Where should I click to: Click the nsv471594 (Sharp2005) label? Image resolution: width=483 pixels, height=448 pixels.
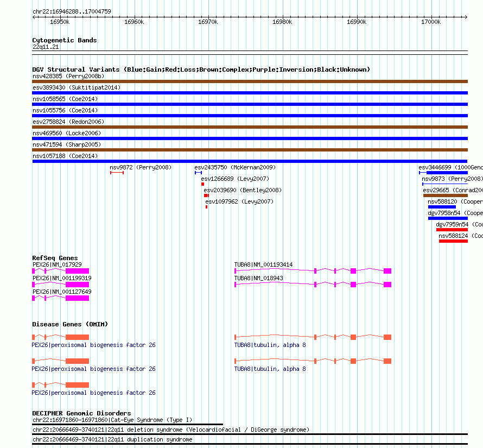pyautogui.click(x=67, y=144)
